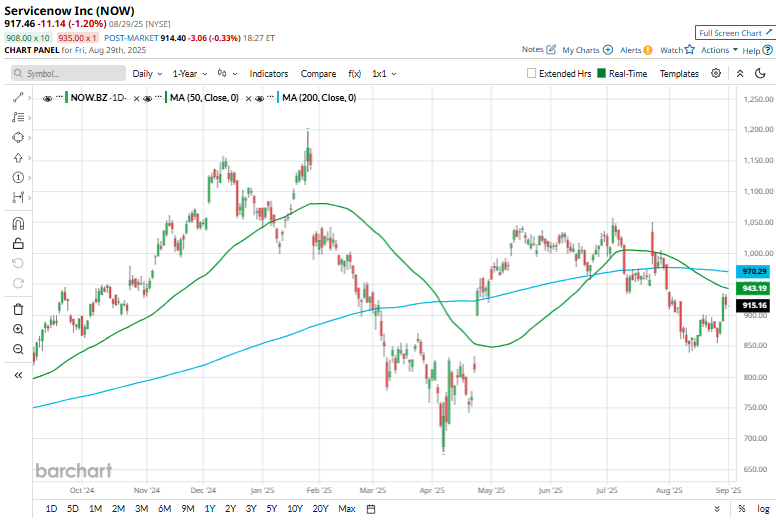Select the measurement range tool
The height and width of the screenshot is (521, 776).
[x=18, y=197]
